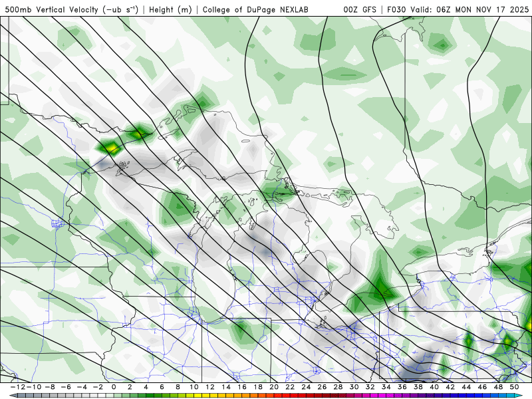
Task: Click the '50' color scale label
Action: [x=514, y=387]
